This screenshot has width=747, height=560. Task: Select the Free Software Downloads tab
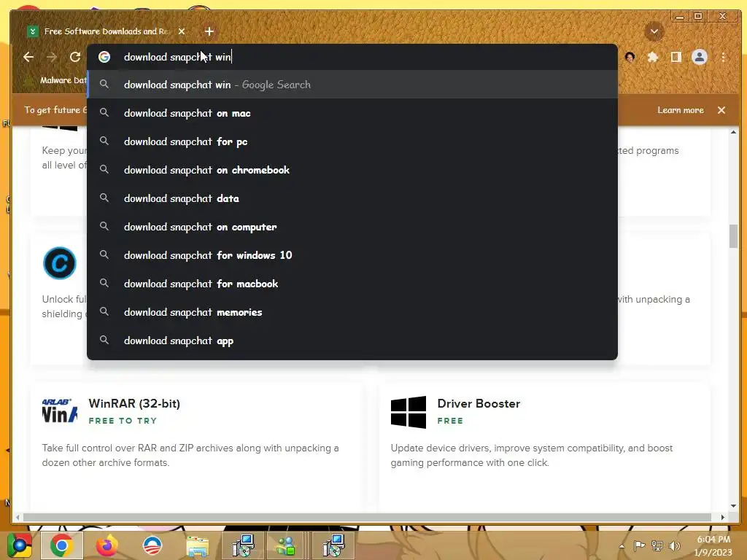[x=106, y=31]
